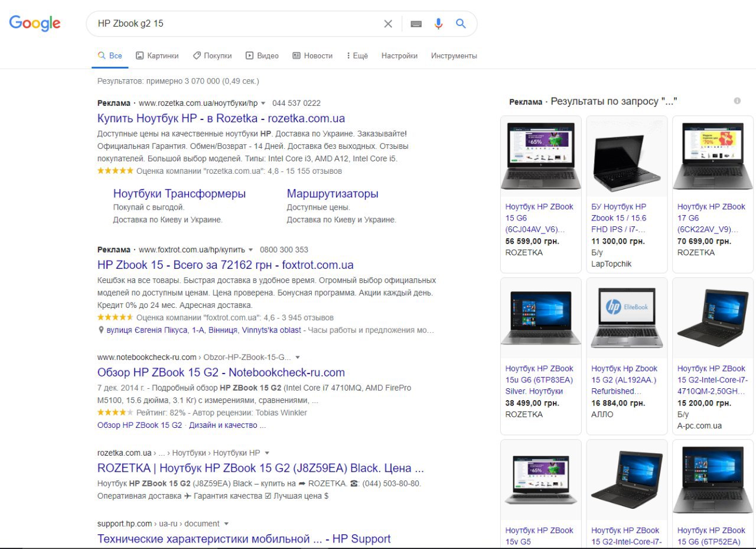Click the price 38 499,00 грн.
756x549 pixels.
click(532, 403)
